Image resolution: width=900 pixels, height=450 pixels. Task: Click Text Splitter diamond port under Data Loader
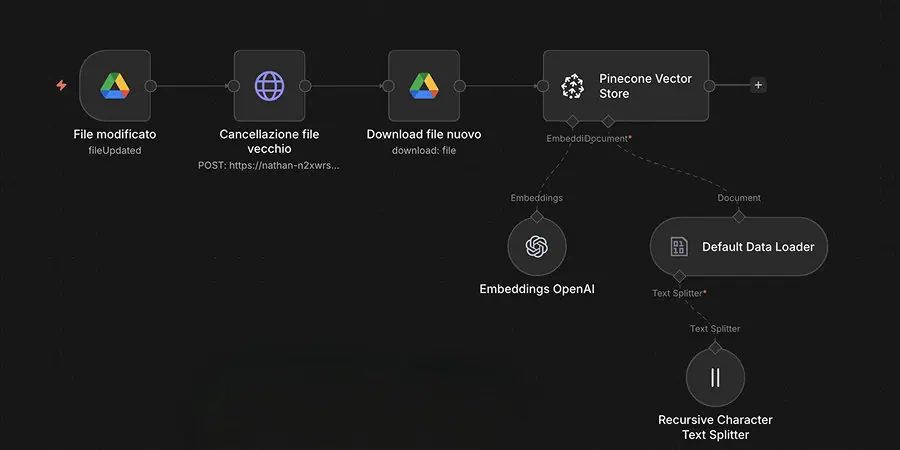(x=679, y=276)
